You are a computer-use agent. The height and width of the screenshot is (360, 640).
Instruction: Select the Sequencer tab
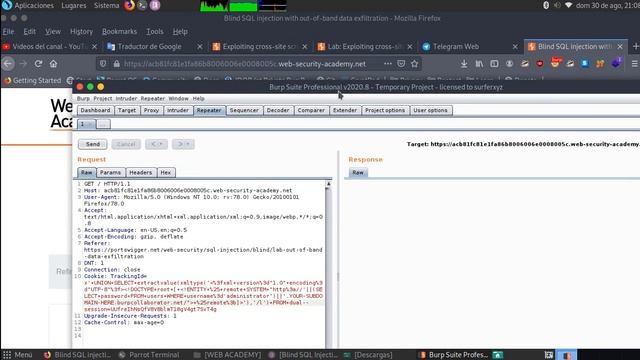(244, 110)
